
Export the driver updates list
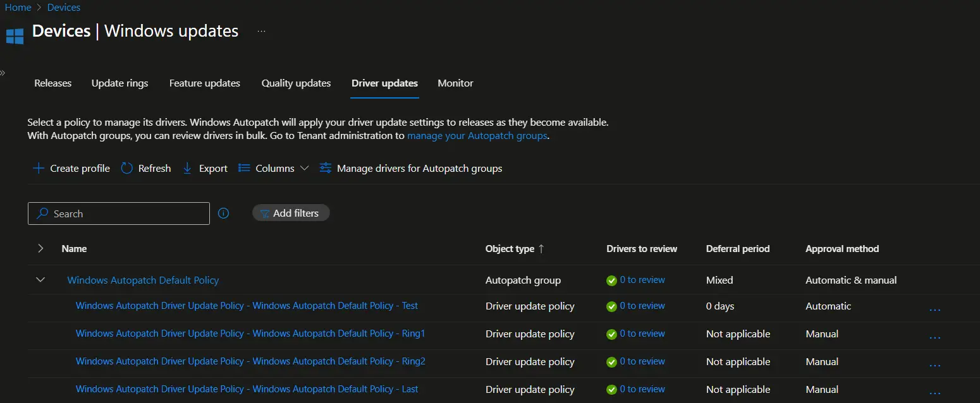point(204,168)
